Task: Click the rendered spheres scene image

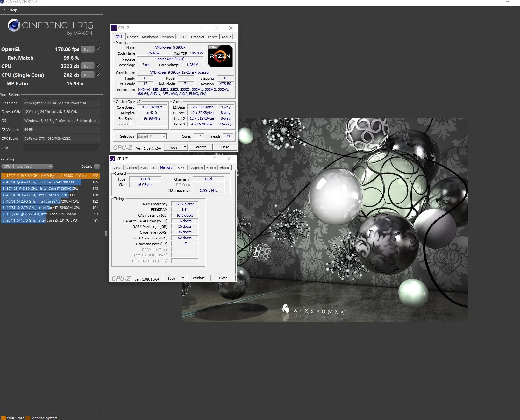Action: tap(325, 220)
